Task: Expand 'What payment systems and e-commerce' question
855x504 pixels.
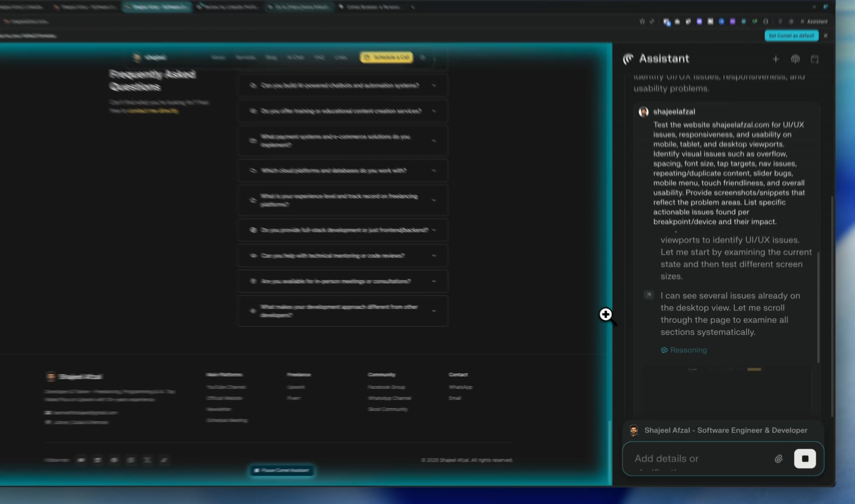Action: (343, 141)
